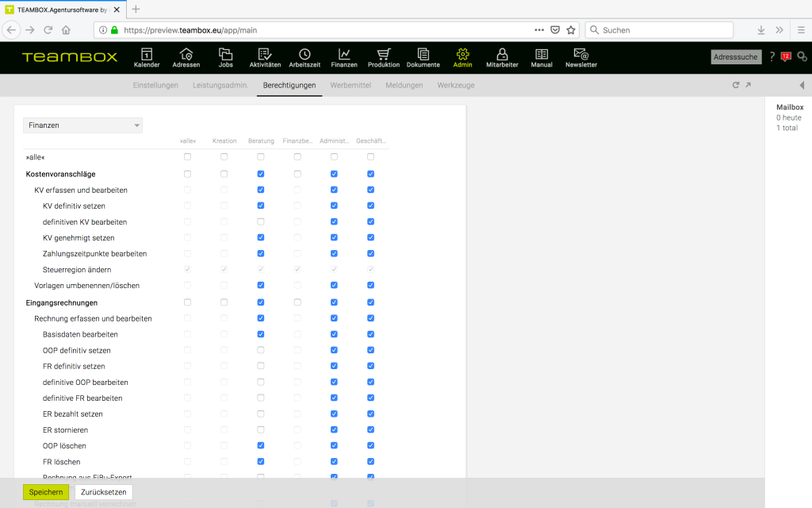Click the Basisdaten bearbeiten row label
Viewport: 812px width, 508px height.
click(x=80, y=334)
